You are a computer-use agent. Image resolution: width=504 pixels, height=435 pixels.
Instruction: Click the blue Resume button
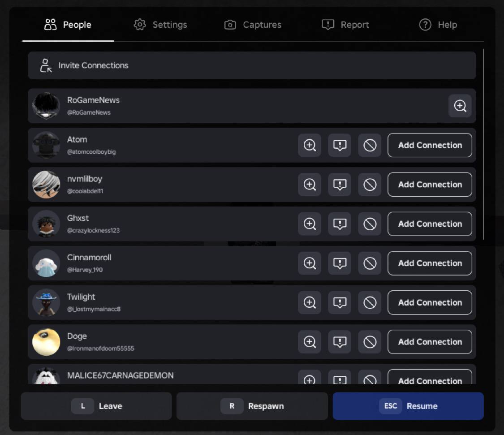coord(408,406)
